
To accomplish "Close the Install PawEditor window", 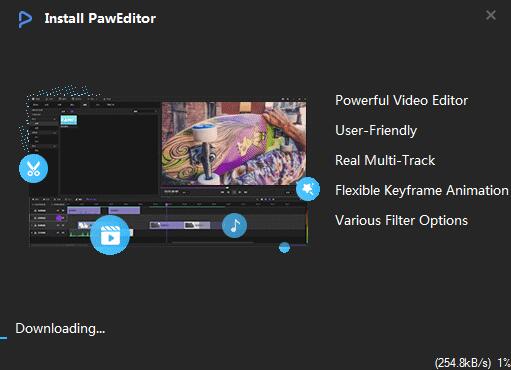I will coord(491,15).
